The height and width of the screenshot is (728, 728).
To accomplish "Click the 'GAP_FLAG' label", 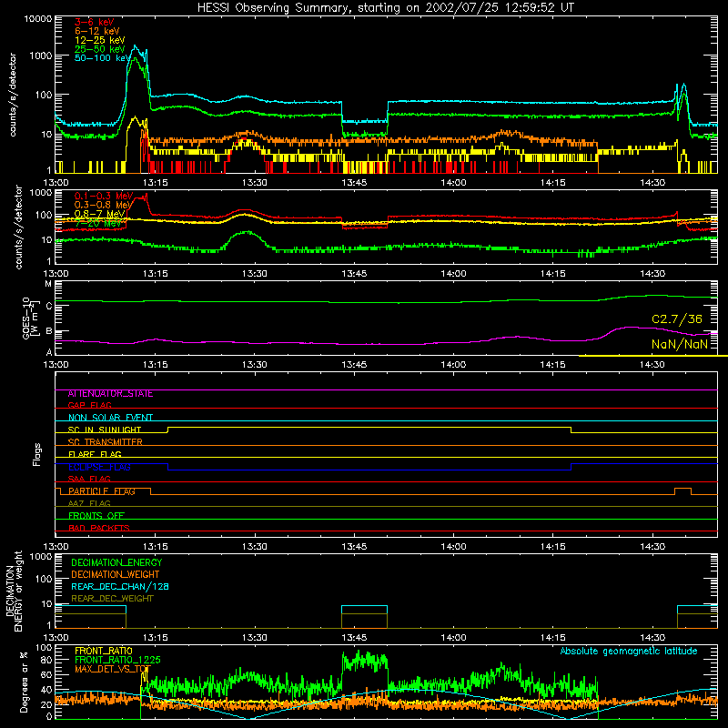I will [x=90, y=405].
